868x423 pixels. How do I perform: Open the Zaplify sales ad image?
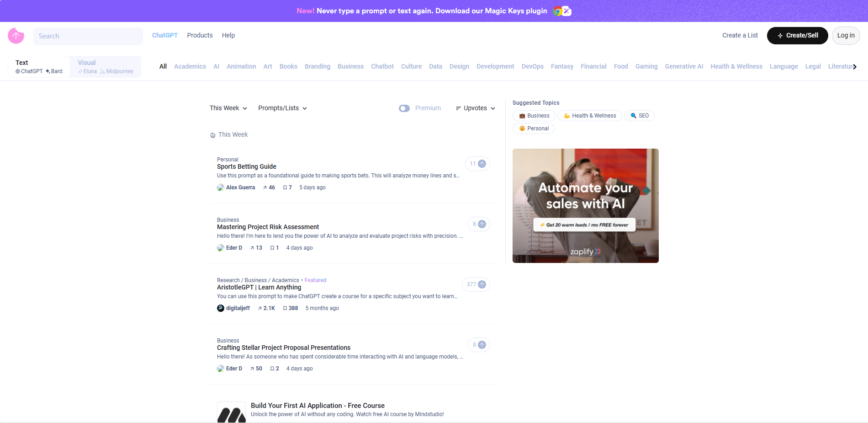[586, 206]
